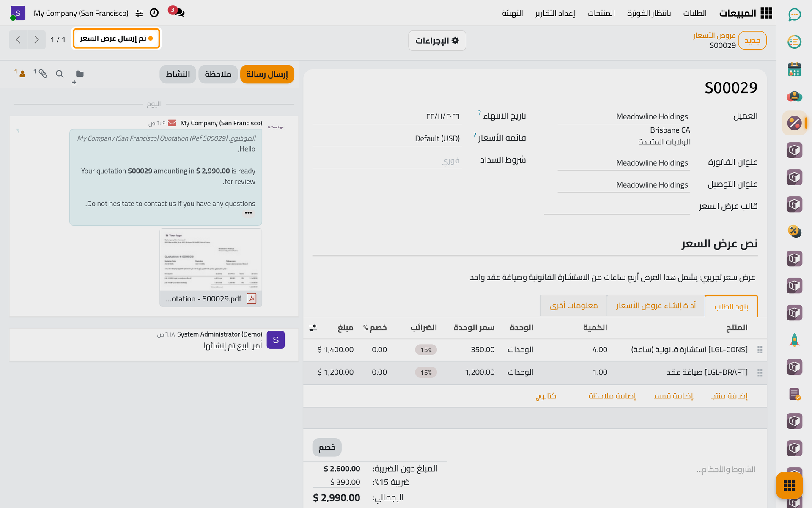
Task: Open the activities clock icon
Action: [154, 13]
